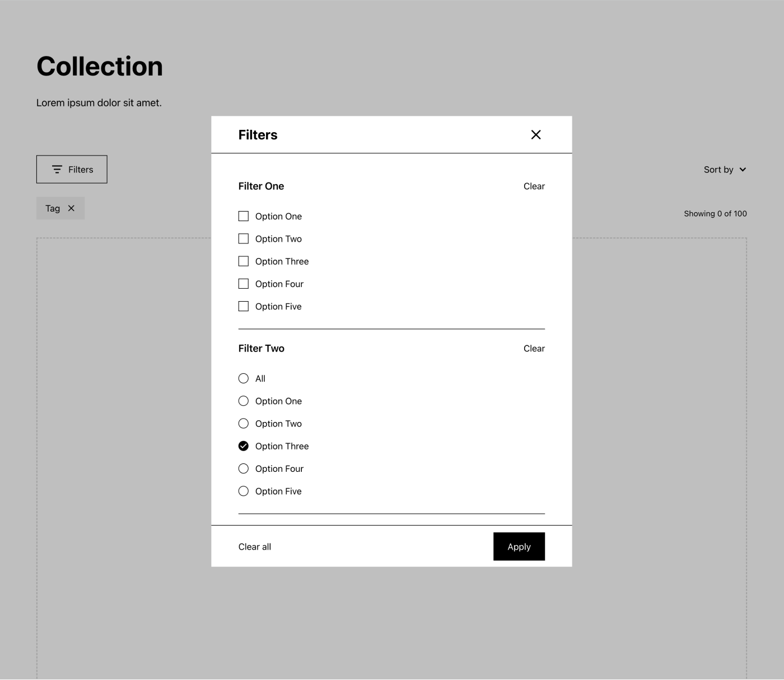Check Option One under Filter One
This screenshot has height=680, width=784.
(244, 216)
